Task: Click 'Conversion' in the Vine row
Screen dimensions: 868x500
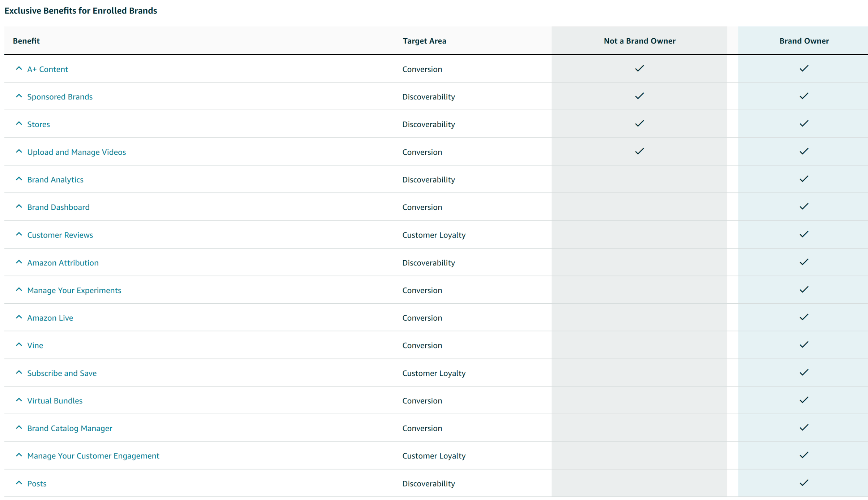Action: 422,345
